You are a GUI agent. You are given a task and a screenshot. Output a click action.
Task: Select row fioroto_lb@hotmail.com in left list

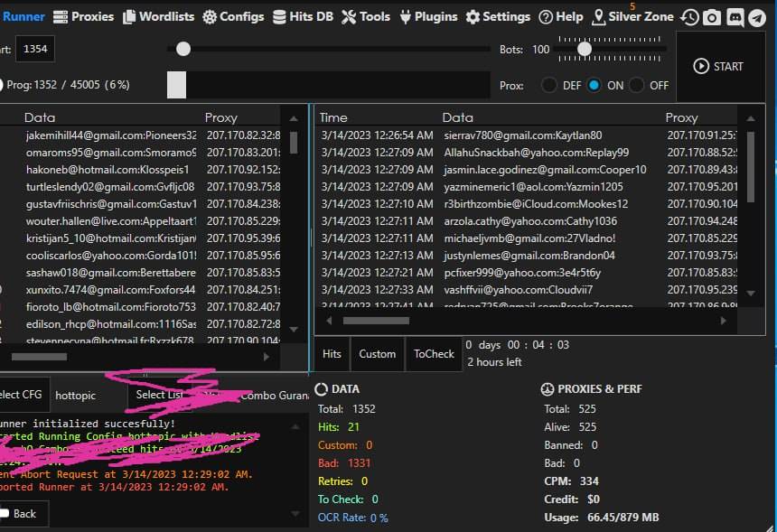click(x=141, y=307)
